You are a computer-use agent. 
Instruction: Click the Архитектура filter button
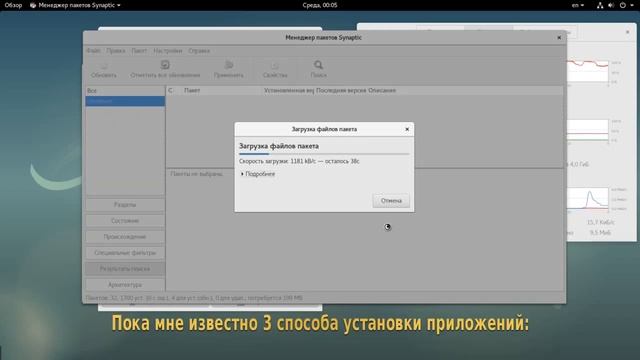[125, 284]
